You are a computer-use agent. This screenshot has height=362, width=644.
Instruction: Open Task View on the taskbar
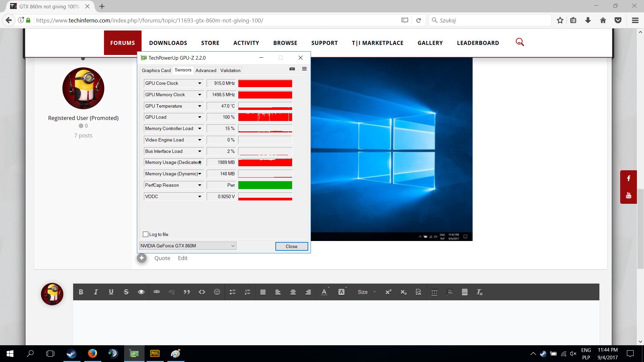click(x=50, y=353)
